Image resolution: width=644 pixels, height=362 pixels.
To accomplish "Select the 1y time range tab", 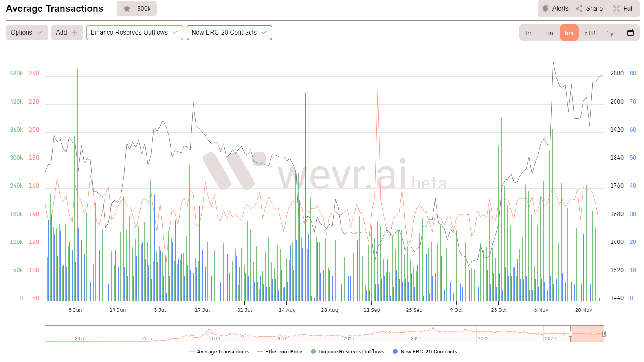I will pos(610,33).
